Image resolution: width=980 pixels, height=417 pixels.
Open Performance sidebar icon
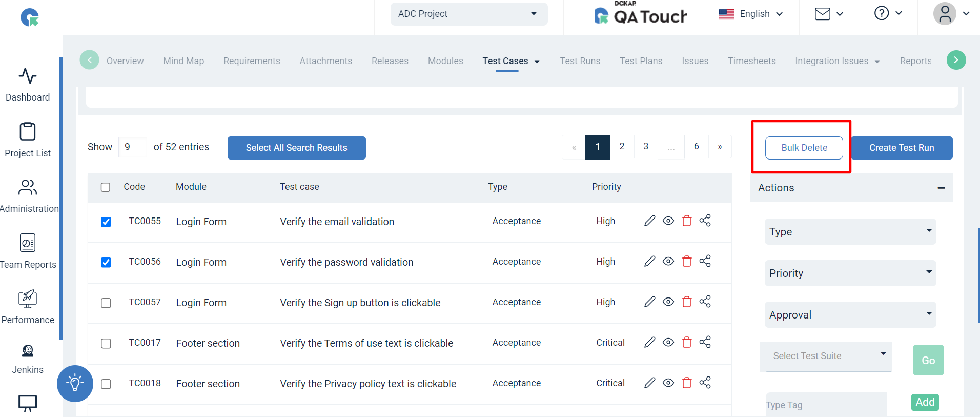pyautogui.click(x=28, y=298)
